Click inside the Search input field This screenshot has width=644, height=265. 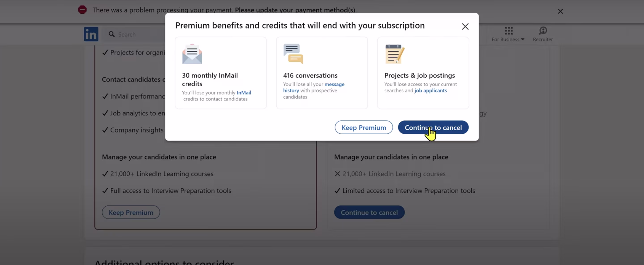point(140,34)
